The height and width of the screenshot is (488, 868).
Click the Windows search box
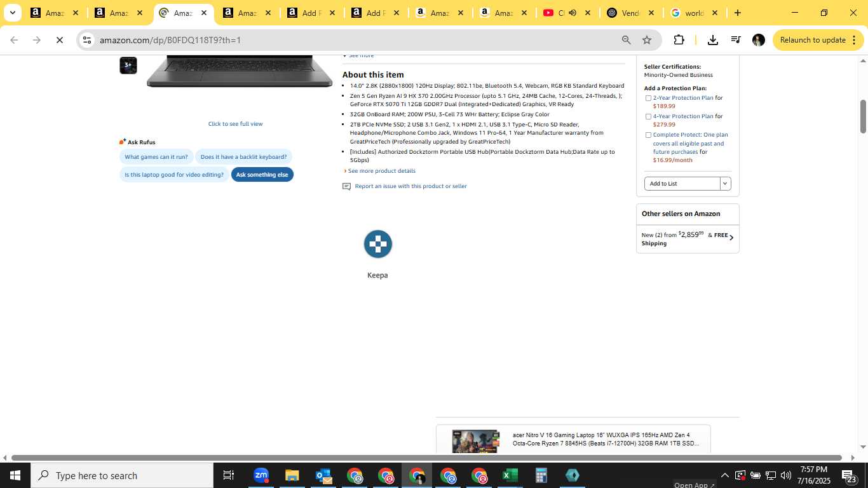coord(122,475)
